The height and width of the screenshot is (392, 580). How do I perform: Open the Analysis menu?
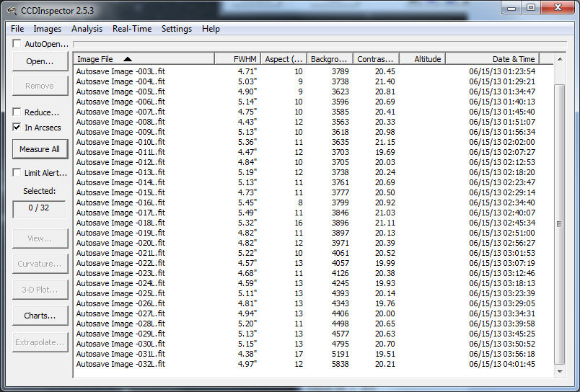87,29
